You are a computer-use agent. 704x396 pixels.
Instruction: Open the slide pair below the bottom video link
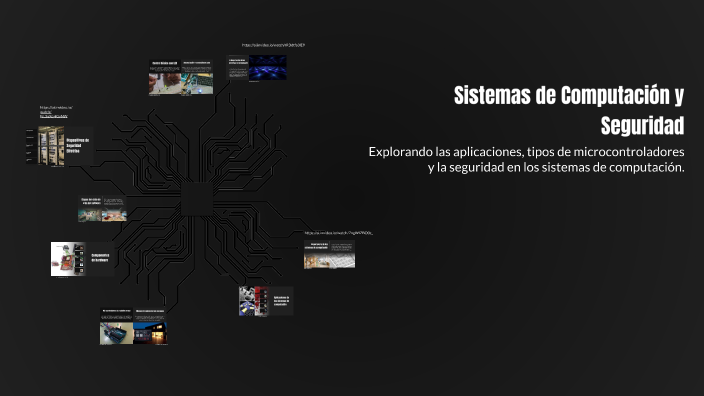329,255
